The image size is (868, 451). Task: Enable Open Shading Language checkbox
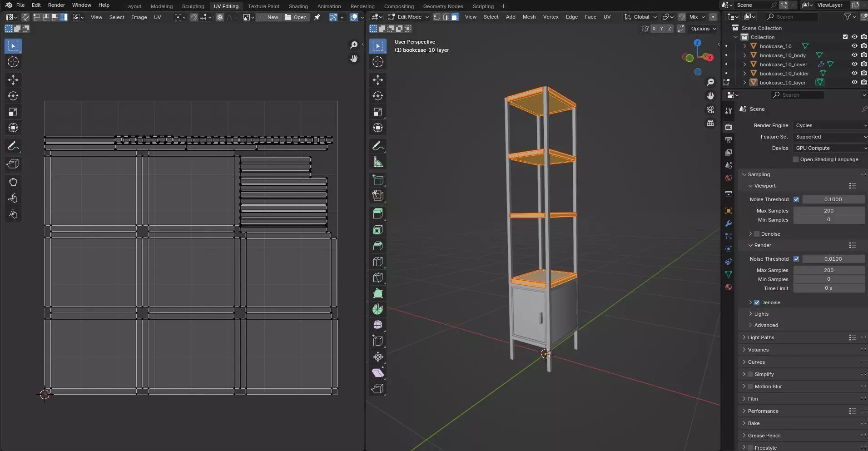click(796, 159)
